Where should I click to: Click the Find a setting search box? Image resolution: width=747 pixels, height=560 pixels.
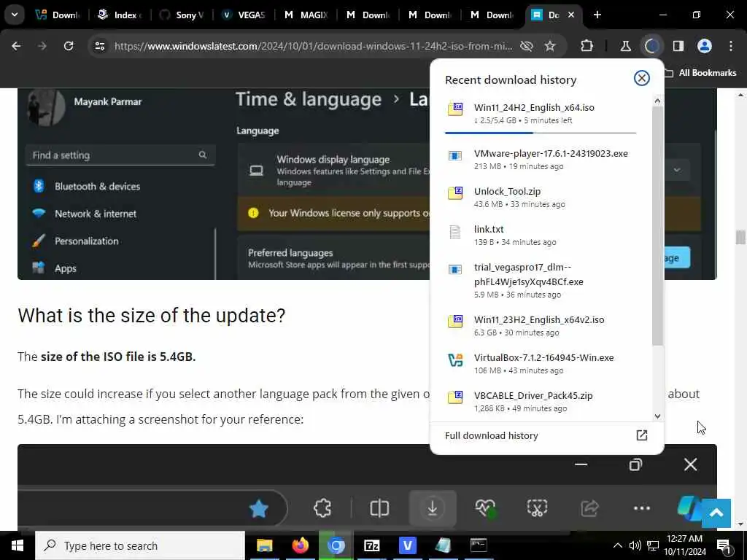coord(120,155)
